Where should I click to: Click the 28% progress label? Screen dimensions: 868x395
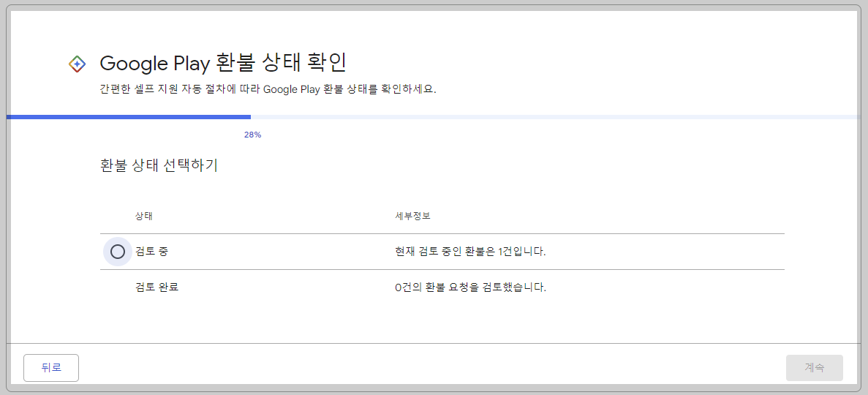click(253, 135)
